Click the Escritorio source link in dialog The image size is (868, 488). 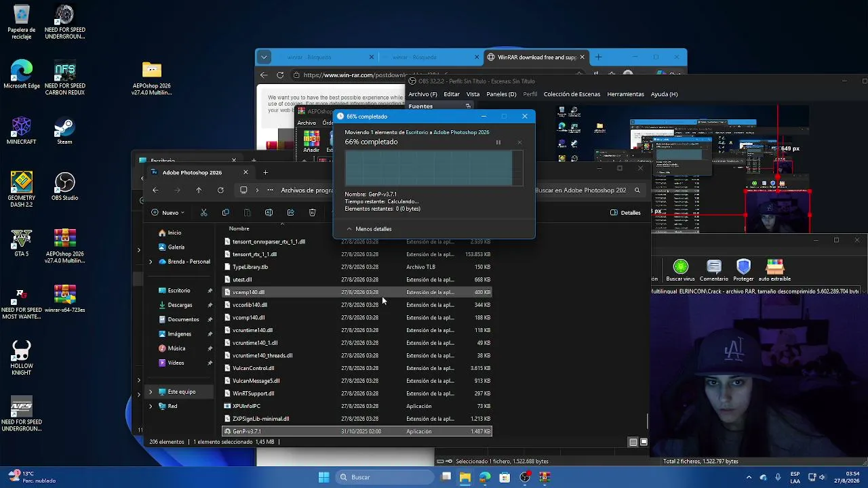point(417,132)
